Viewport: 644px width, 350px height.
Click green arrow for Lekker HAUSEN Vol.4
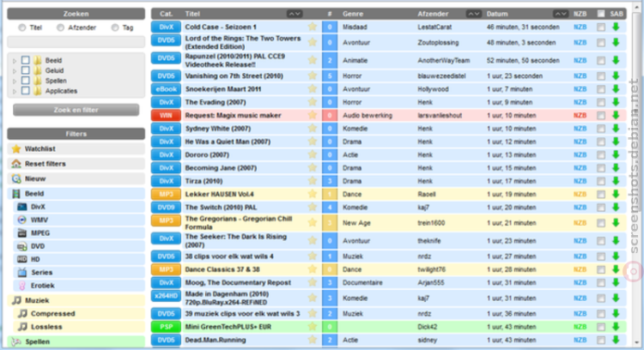point(616,194)
